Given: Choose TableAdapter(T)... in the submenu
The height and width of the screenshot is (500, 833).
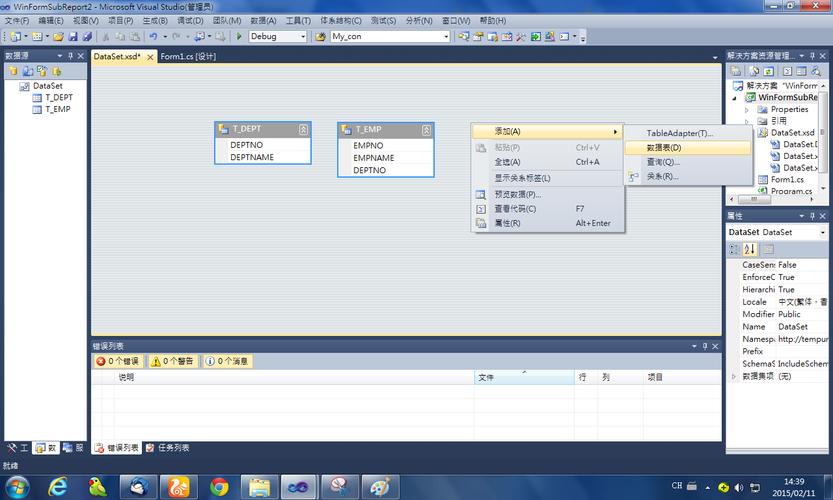Looking at the screenshot, I should point(679,133).
